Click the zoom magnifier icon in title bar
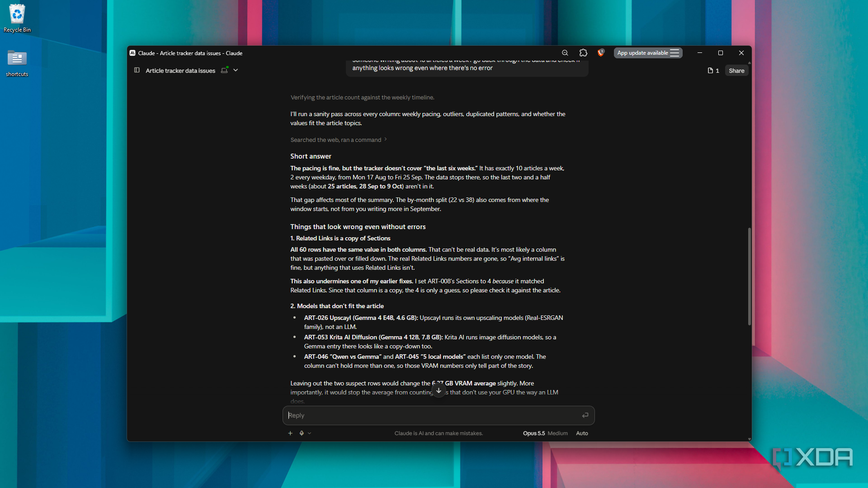The image size is (868, 488). (x=565, y=53)
